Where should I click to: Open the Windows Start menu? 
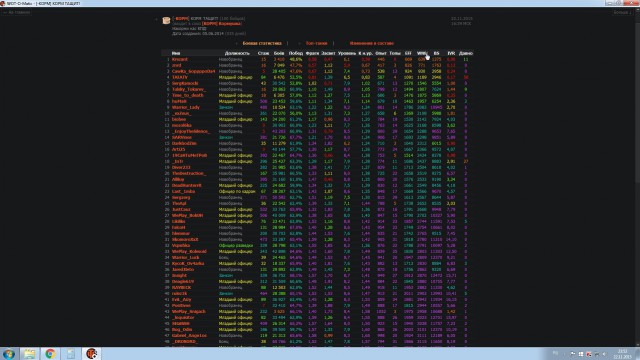(9, 353)
